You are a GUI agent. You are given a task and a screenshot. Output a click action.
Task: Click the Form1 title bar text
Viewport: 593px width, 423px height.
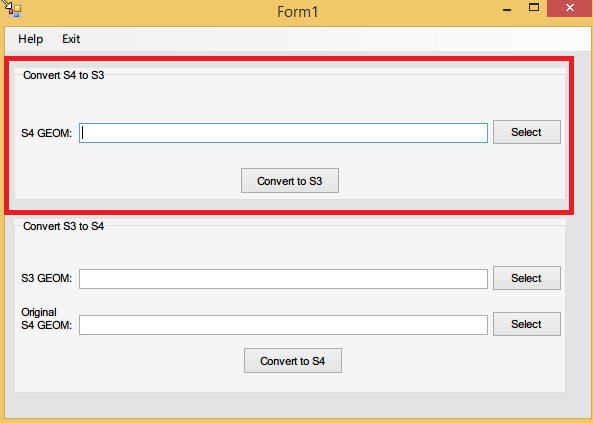(298, 12)
